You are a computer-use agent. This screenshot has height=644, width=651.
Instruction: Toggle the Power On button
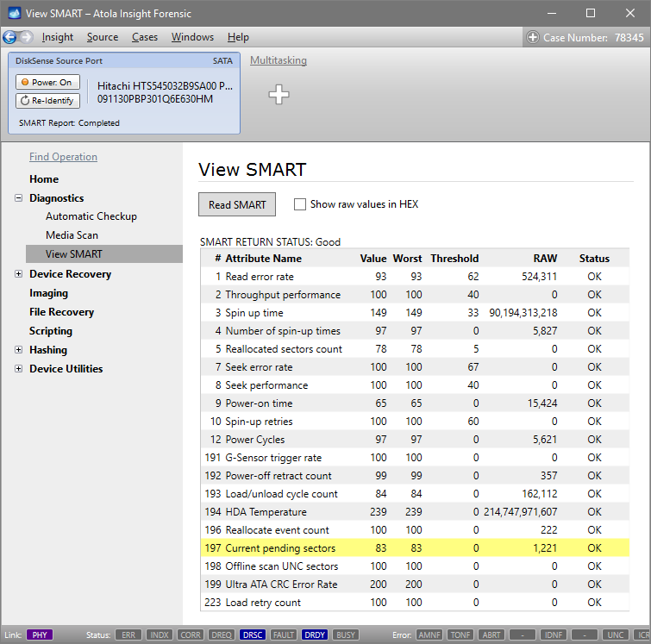47,83
